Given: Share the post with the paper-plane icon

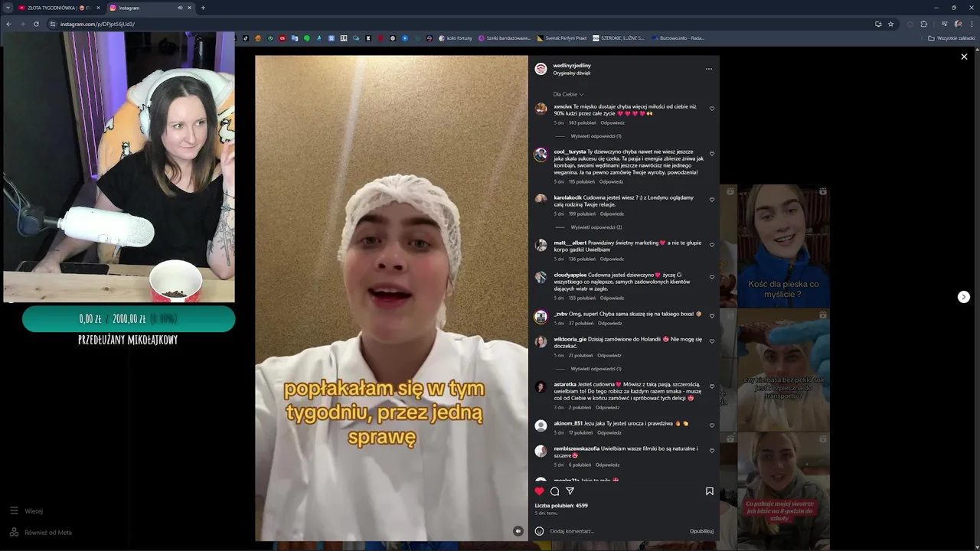Looking at the screenshot, I should pos(570,491).
